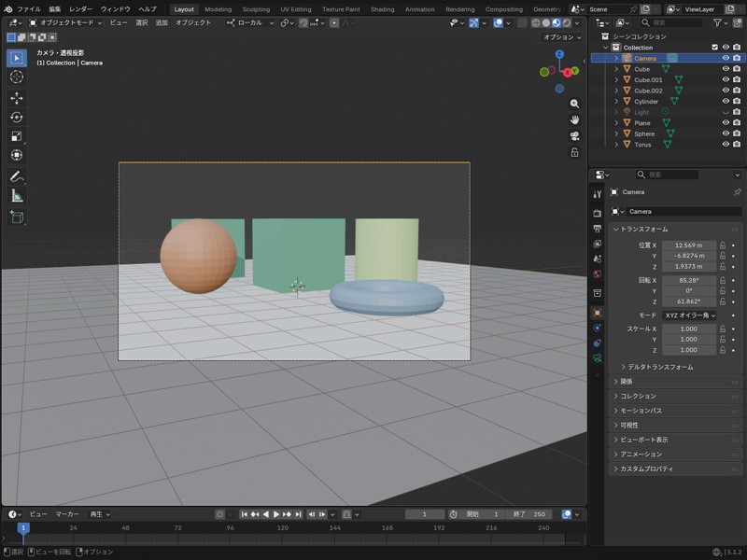The height and width of the screenshot is (560, 747).
Task: Click the current frame field showing 1
Action: pyautogui.click(x=425, y=514)
